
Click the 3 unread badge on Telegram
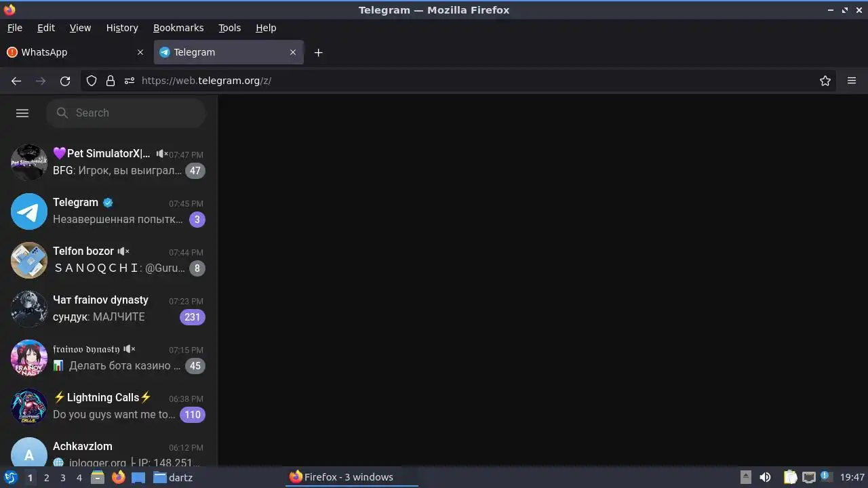197,220
